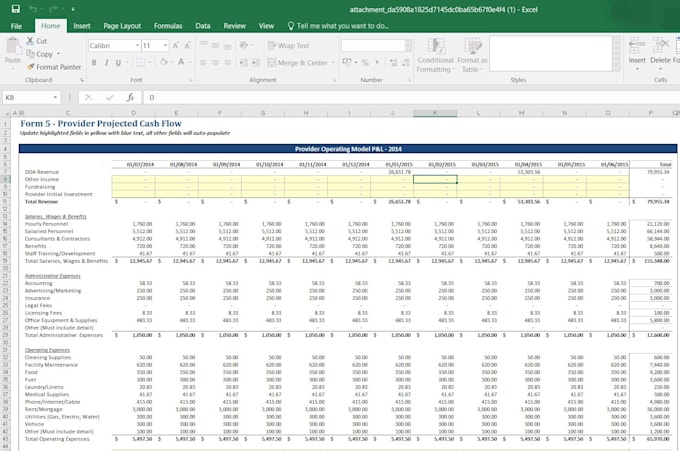
Task: Click the Increase Decimal icon
Action: (x=393, y=62)
